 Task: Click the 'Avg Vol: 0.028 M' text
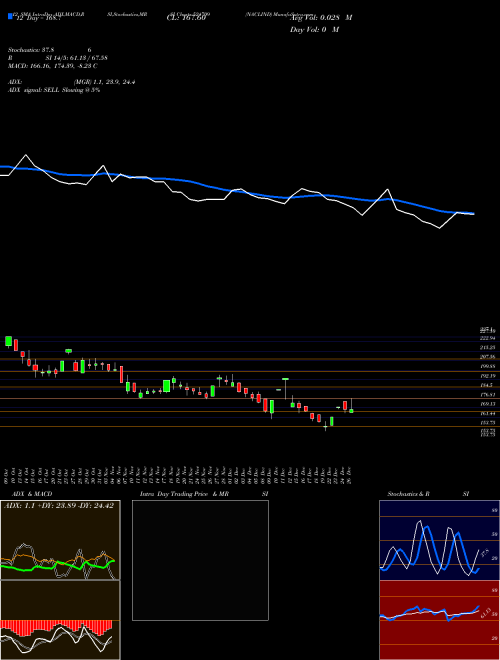pos(321,18)
